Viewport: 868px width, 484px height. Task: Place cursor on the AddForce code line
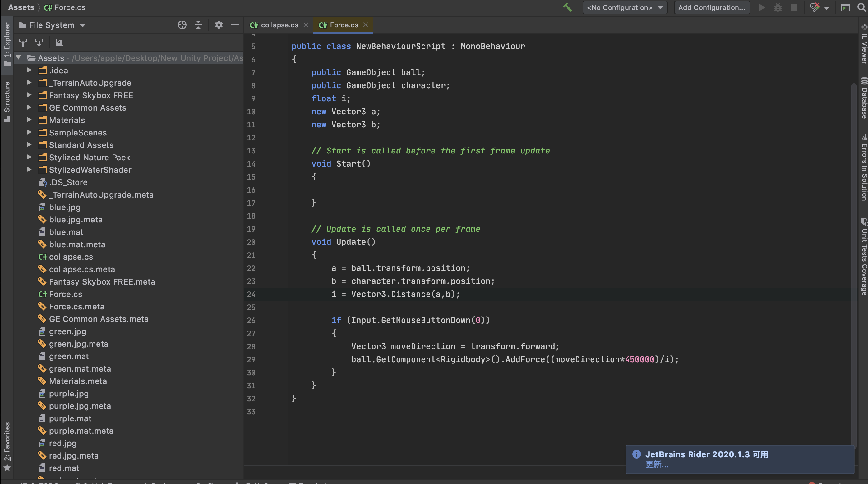[x=515, y=359]
